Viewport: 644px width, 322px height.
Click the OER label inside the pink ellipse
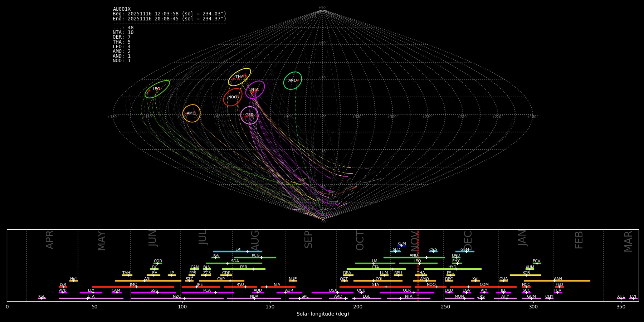[249, 115]
